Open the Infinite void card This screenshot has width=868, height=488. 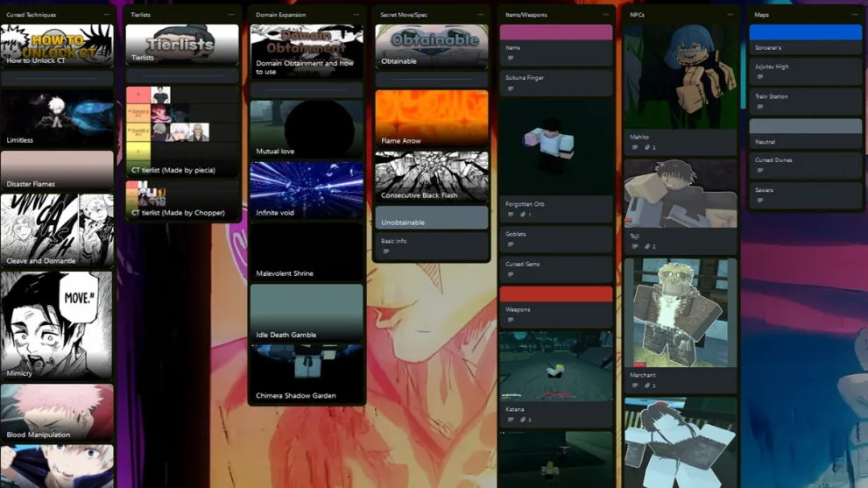point(306,191)
